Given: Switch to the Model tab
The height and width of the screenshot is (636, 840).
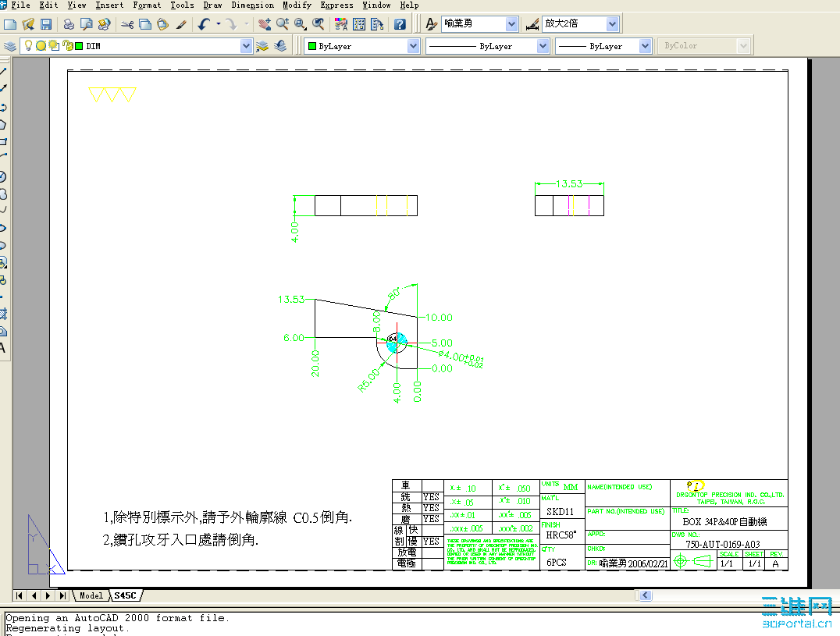Looking at the screenshot, I should [91, 595].
